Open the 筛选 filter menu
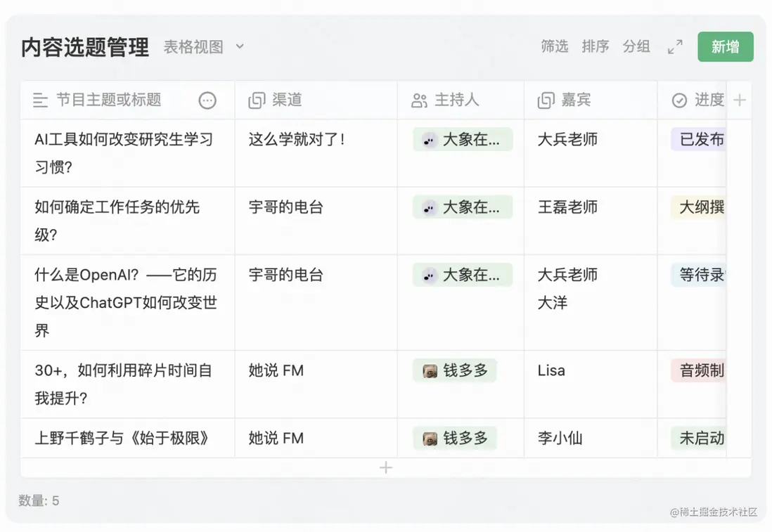 [554, 47]
